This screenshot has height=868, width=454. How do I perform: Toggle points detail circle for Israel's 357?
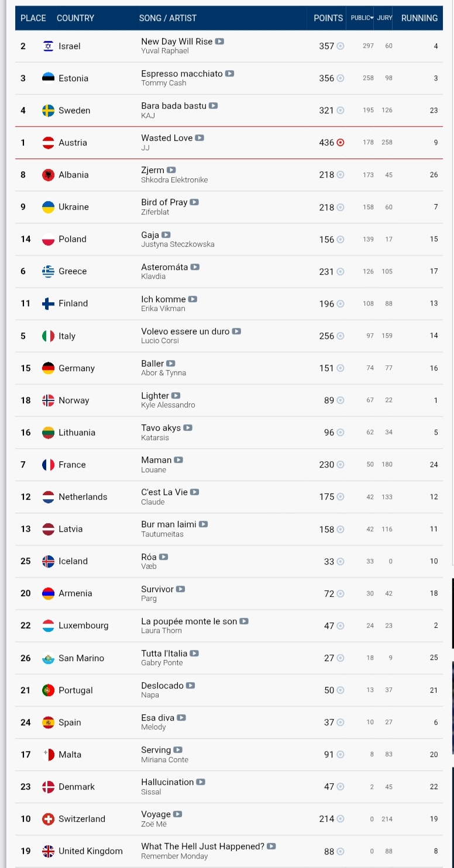pos(340,46)
